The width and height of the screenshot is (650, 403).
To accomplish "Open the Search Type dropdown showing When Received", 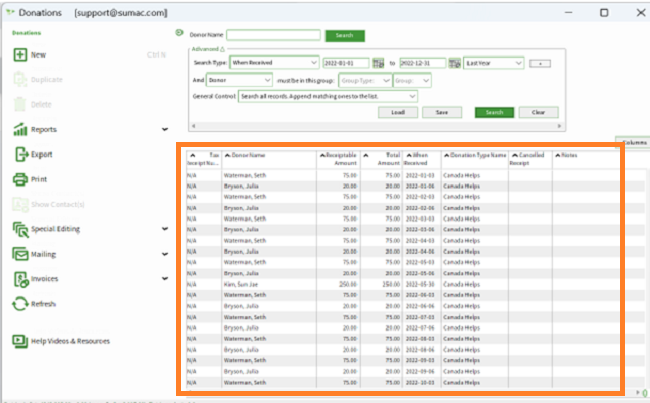I will pos(274,63).
